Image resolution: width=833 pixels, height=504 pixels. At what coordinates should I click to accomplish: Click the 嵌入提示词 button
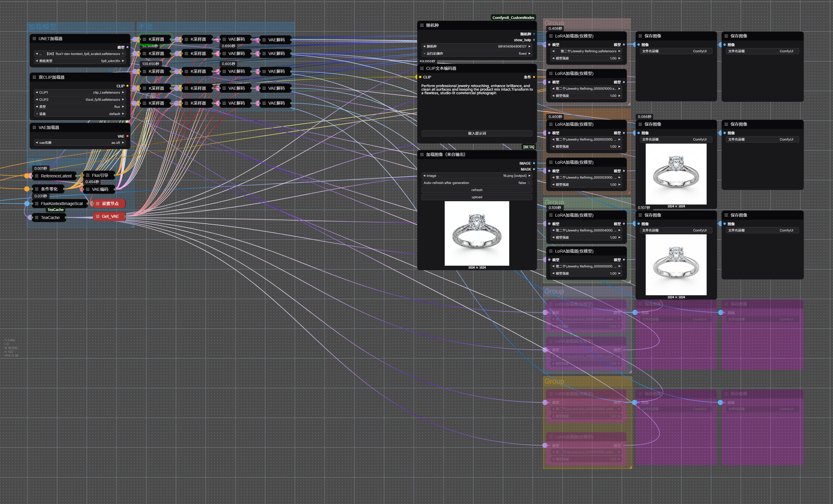477,133
